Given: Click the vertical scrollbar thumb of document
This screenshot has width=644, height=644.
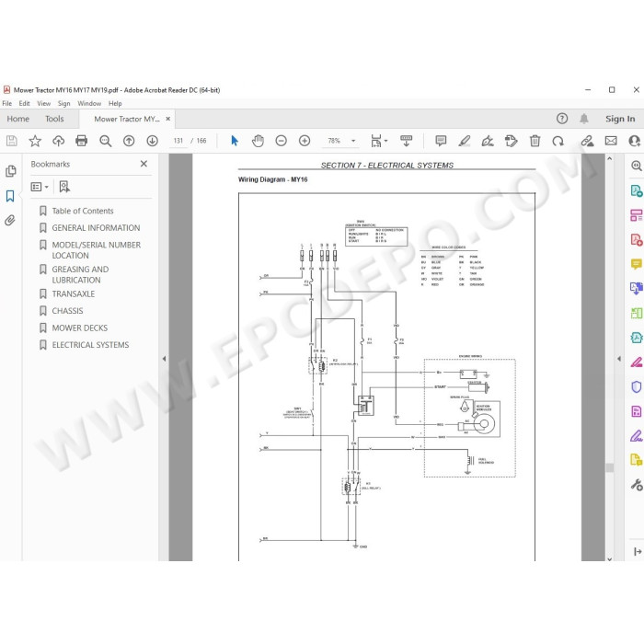Looking at the screenshot, I should coord(609,467).
